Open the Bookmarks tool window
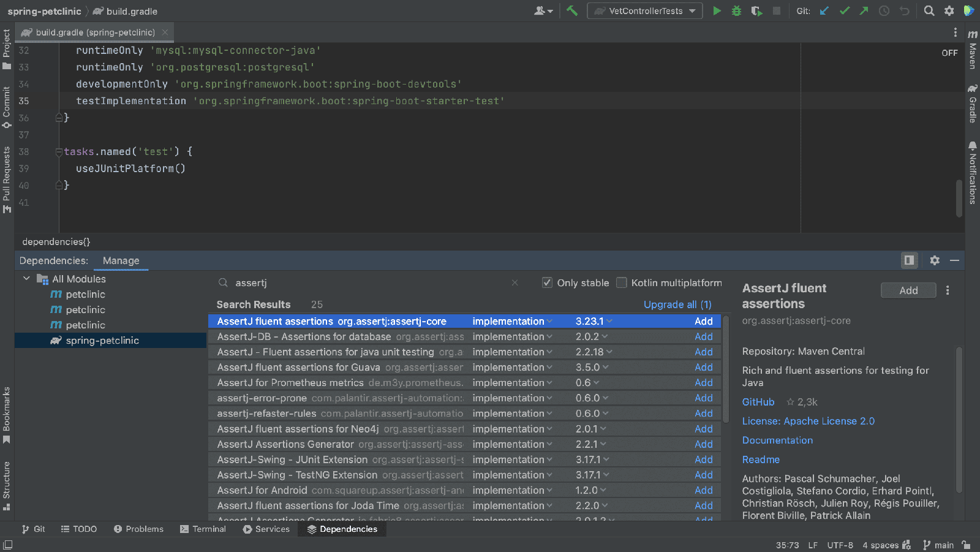 (7, 415)
